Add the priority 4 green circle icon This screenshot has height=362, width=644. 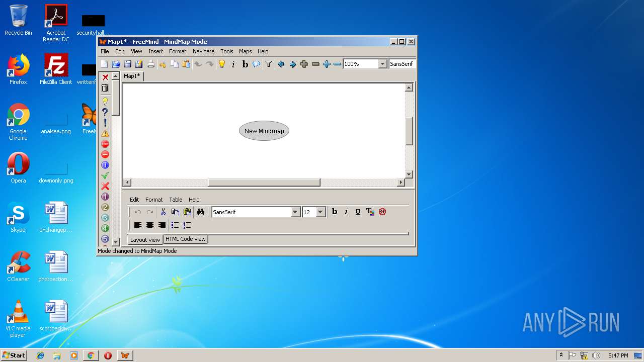[x=105, y=228]
